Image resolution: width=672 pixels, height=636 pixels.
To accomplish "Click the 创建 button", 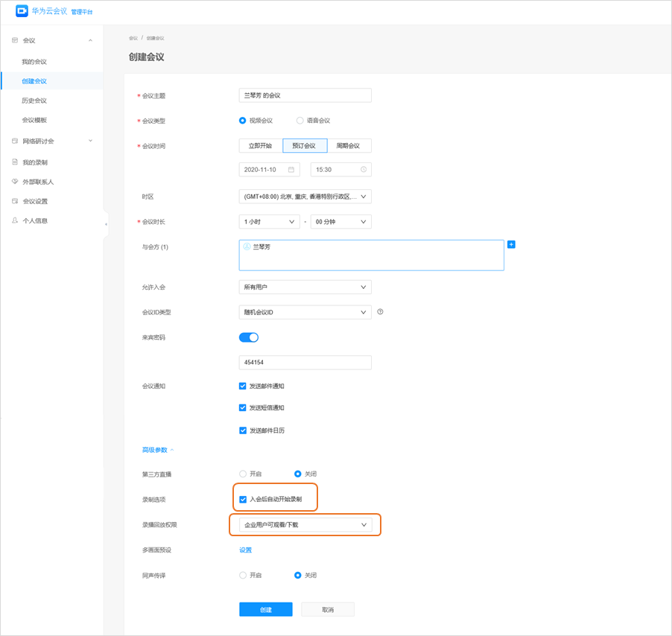I will click(265, 609).
